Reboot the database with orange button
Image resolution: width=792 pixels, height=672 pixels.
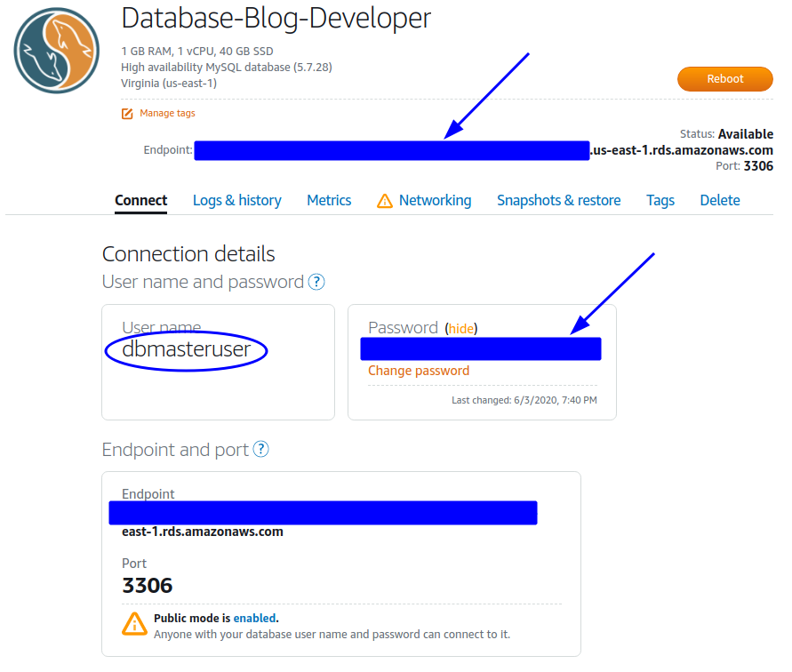click(x=724, y=79)
